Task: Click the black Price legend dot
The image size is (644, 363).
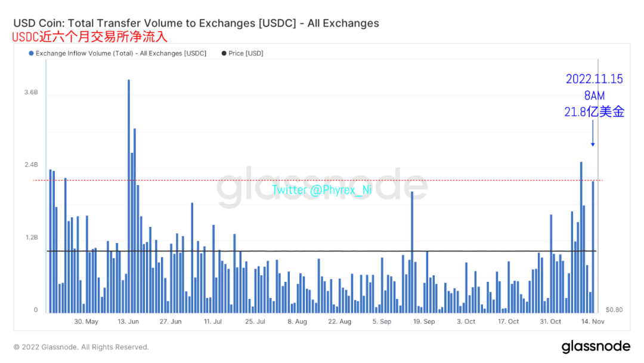Action: [224, 54]
